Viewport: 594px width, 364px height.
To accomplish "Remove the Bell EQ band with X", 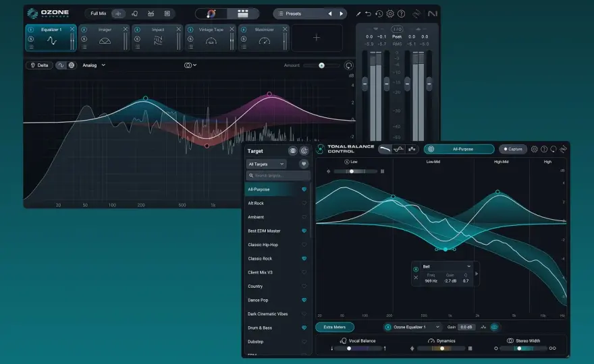I will click(x=416, y=277).
